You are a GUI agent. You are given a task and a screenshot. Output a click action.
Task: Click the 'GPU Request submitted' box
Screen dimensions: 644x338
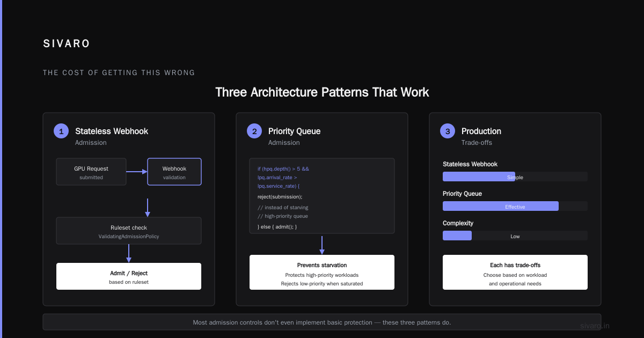[x=91, y=172]
